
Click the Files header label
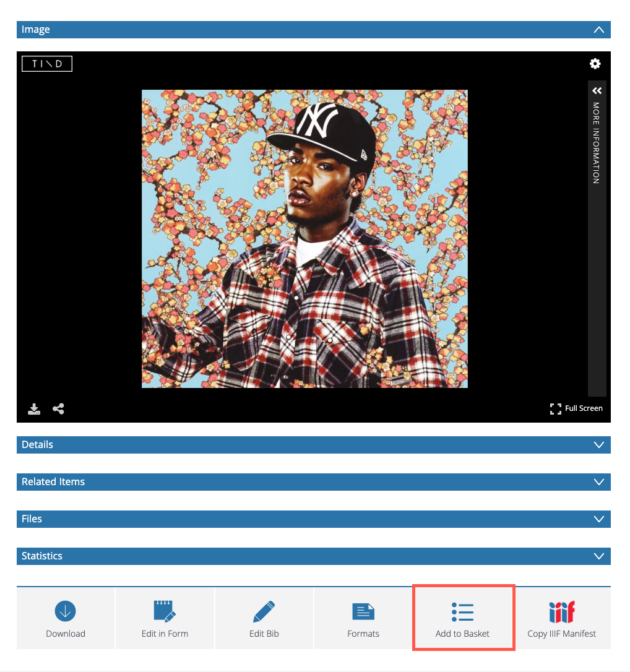[x=32, y=519]
